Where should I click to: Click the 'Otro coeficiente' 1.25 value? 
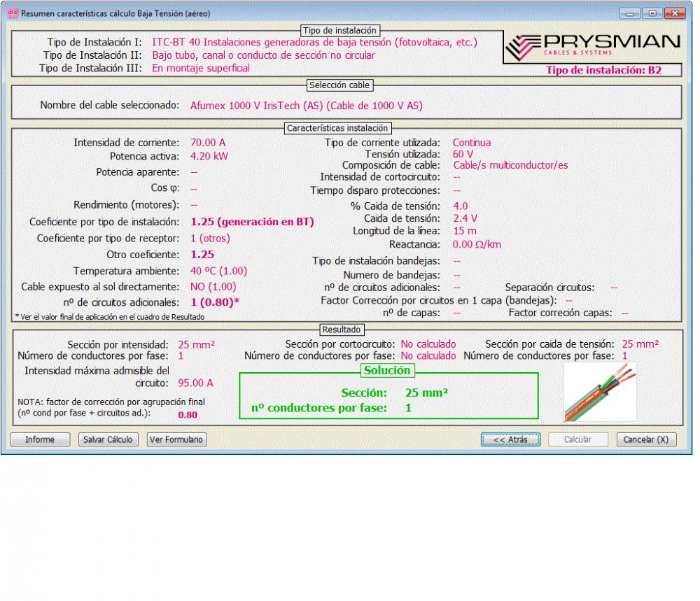point(202,255)
